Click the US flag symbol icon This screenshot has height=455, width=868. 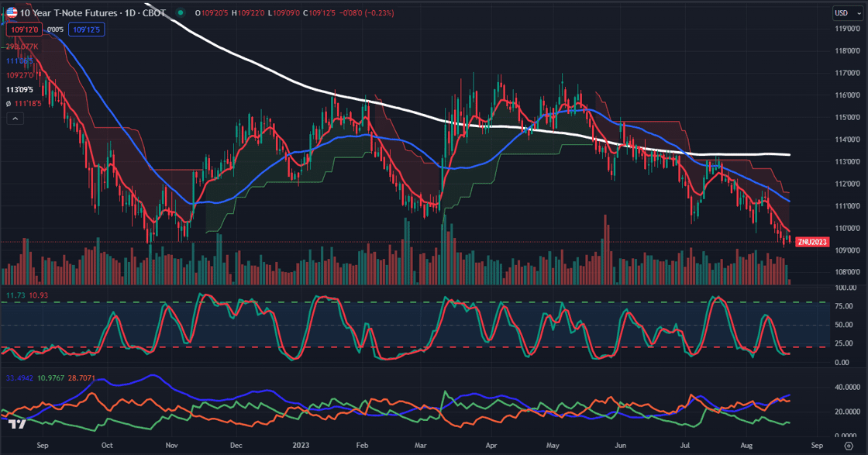coord(12,12)
